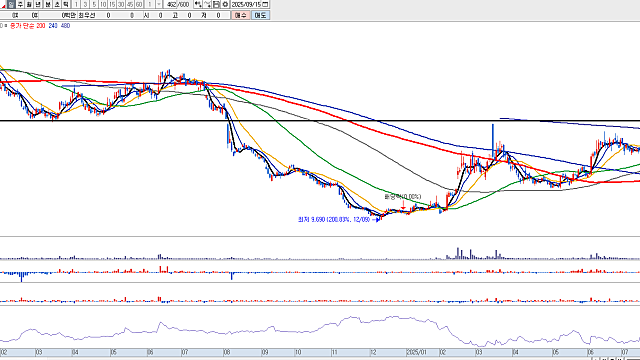Open the calendar date picker icon
This screenshot has width=640, height=360.
coord(265,4)
